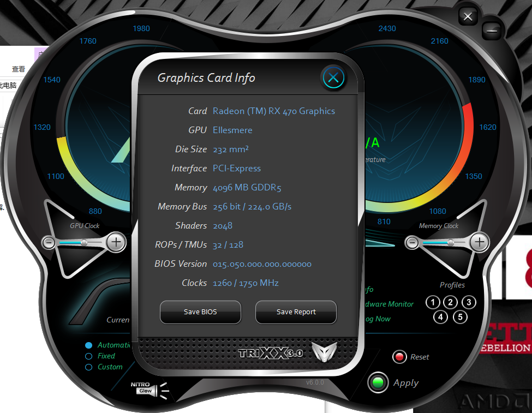Image resolution: width=532 pixels, height=413 pixels.
Task: Click the Save Report button
Action: click(x=296, y=312)
